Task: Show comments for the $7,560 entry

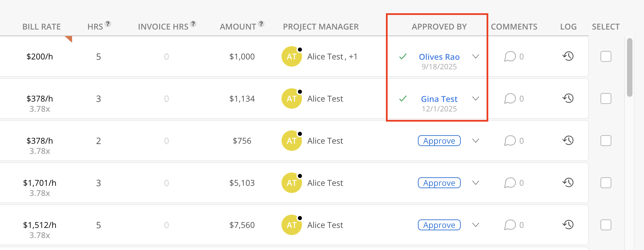Action: (510, 225)
